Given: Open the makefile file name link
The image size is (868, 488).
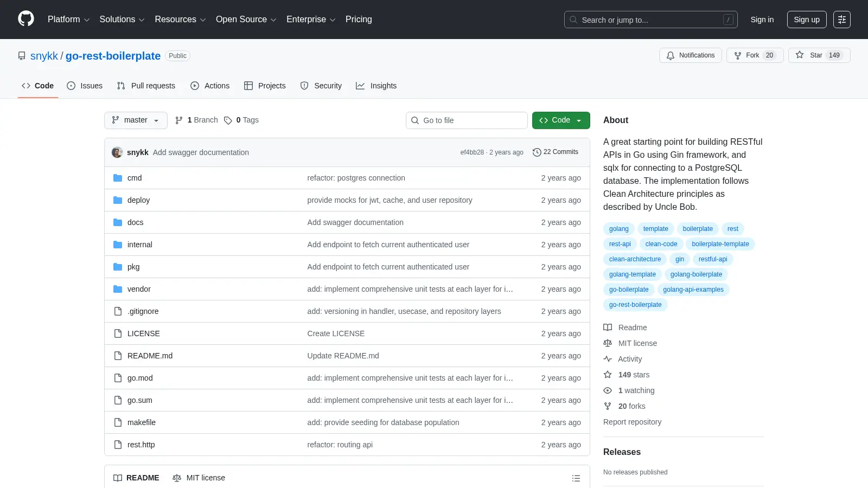Looking at the screenshot, I should pyautogui.click(x=142, y=422).
